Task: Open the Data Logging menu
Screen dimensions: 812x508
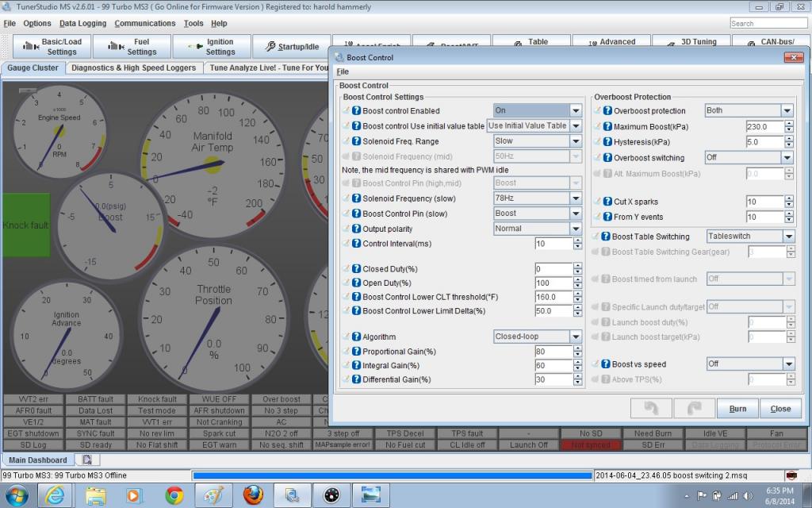Action: (x=82, y=24)
